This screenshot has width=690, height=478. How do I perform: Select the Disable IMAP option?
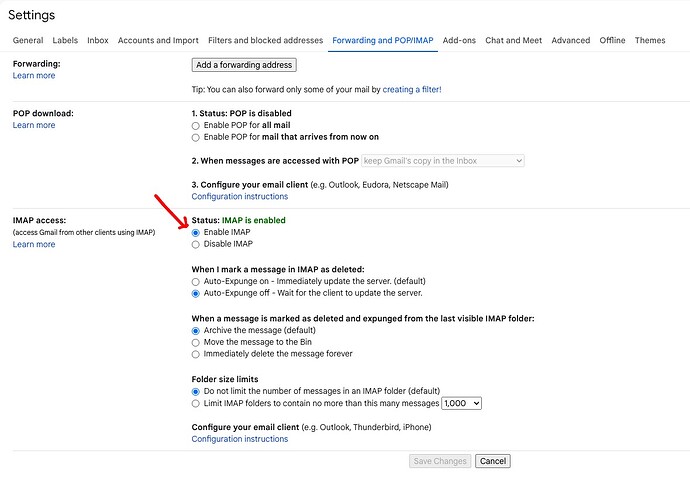pos(196,244)
